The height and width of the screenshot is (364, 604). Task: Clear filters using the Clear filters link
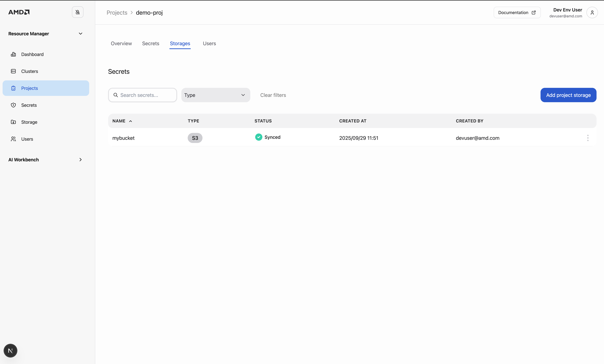click(x=273, y=95)
